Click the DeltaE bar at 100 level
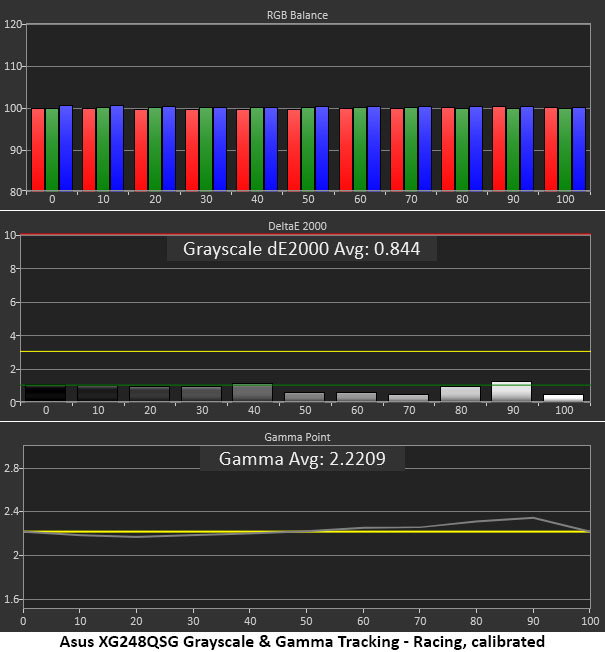The image size is (605, 652). (564, 398)
